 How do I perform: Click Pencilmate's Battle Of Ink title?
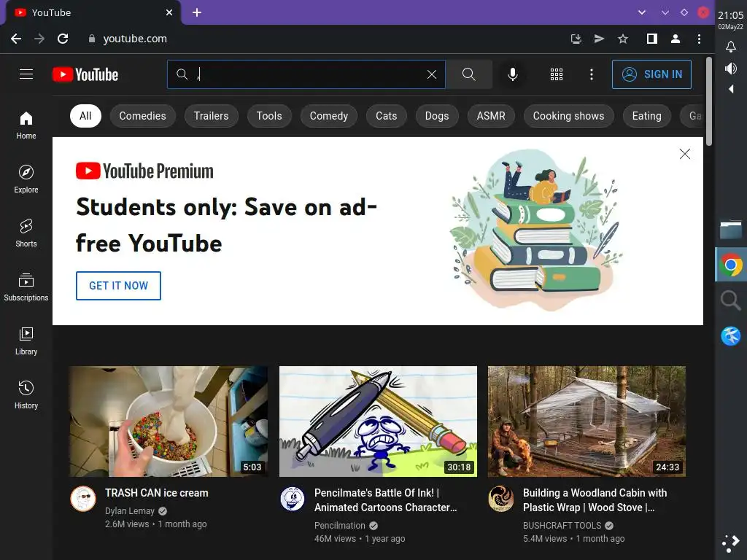point(385,500)
